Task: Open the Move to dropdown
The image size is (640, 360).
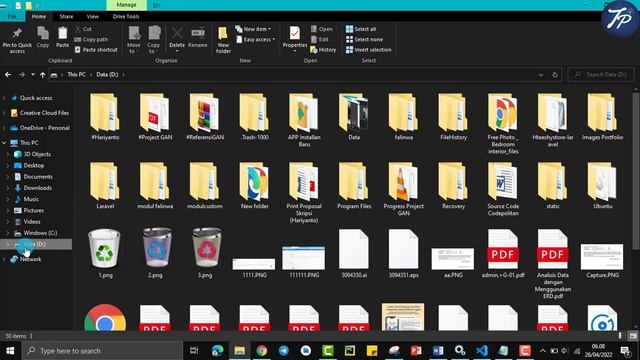Action: point(133,40)
